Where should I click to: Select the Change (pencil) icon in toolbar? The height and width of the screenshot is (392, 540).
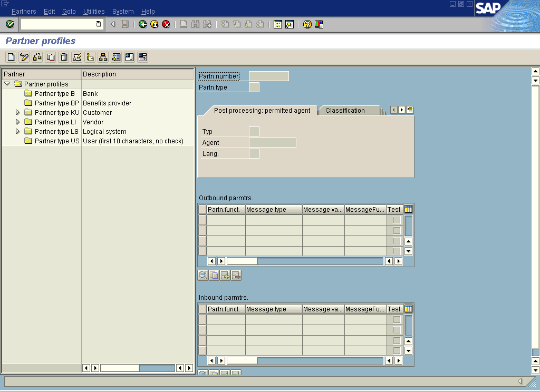point(23,57)
